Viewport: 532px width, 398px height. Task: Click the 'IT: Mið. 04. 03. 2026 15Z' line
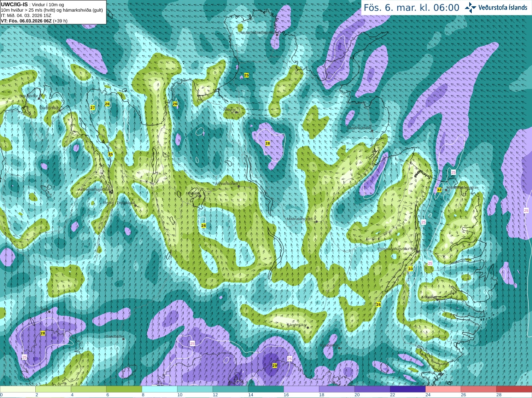26,15
